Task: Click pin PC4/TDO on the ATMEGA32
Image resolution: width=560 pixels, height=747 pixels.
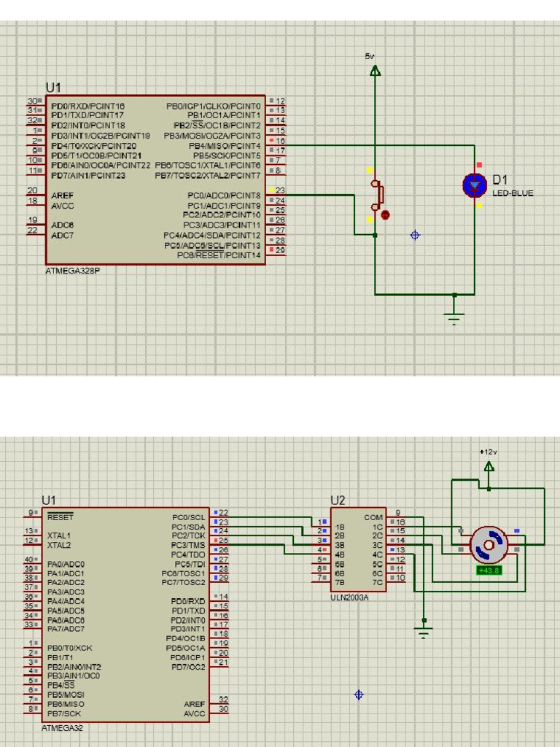Action: click(x=188, y=554)
